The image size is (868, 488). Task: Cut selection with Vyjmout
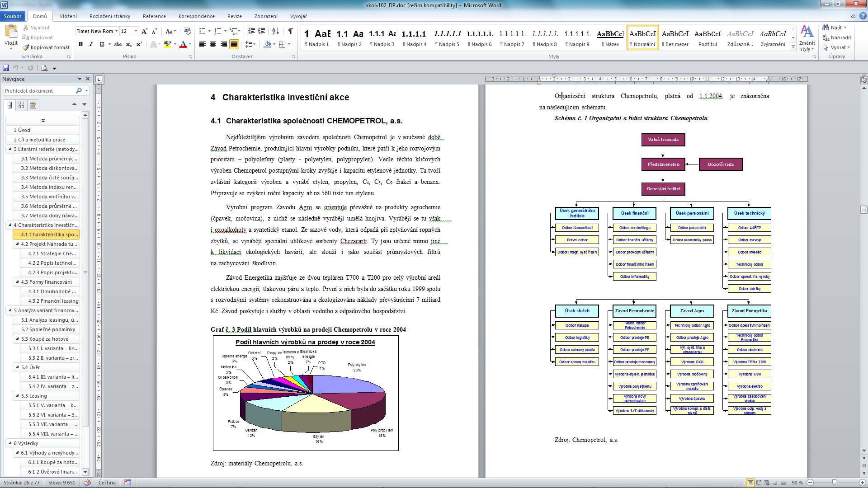click(36, 28)
